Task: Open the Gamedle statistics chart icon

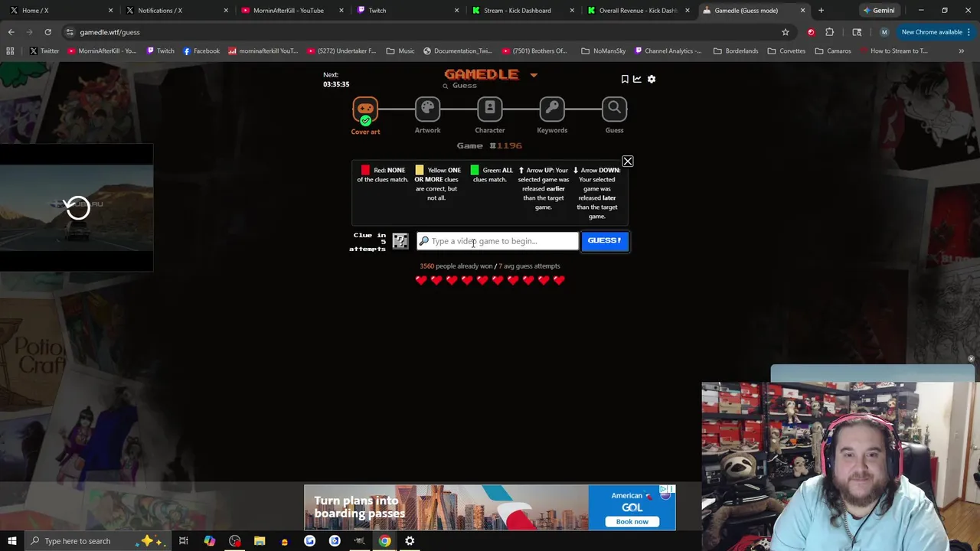Action: [x=637, y=79]
